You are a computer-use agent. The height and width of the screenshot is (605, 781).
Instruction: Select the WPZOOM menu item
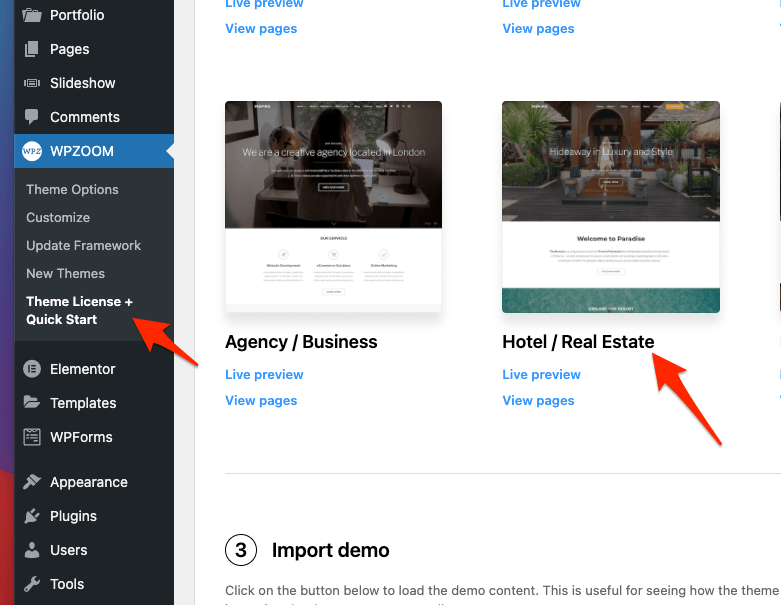point(94,151)
